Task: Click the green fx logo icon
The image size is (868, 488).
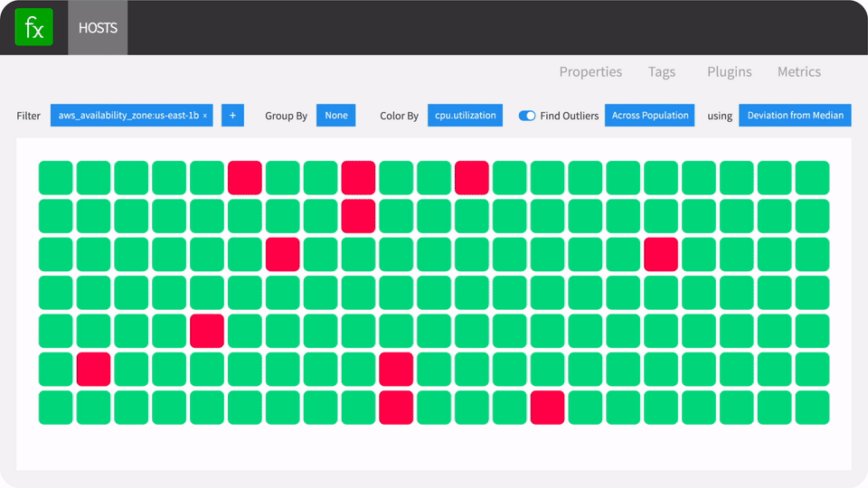Action: [33, 27]
